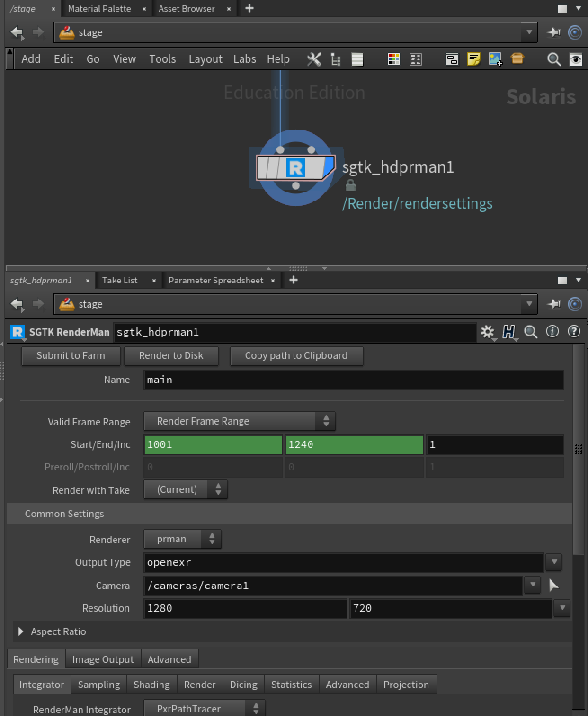
Task: Click network editor pane link target icon
Action: 575,32
